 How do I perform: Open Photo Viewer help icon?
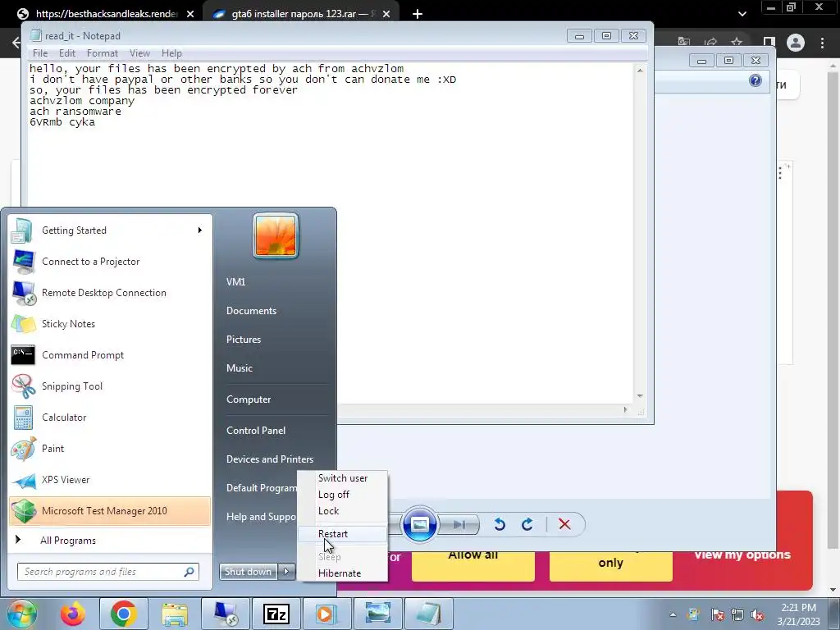(756, 81)
